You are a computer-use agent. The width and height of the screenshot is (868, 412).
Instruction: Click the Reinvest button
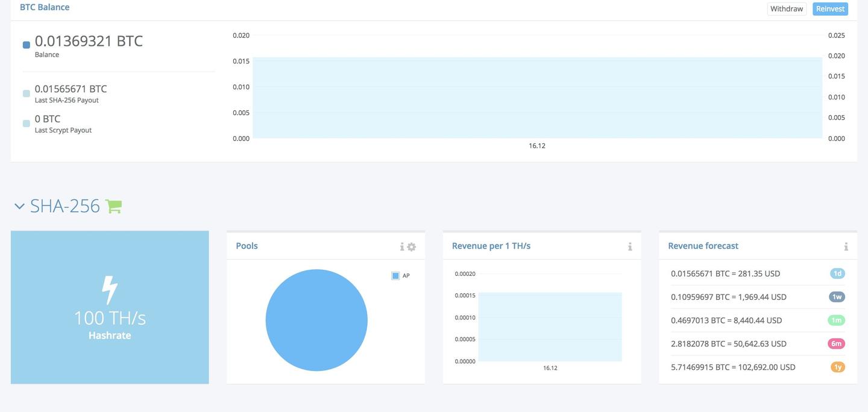click(x=830, y=8)
